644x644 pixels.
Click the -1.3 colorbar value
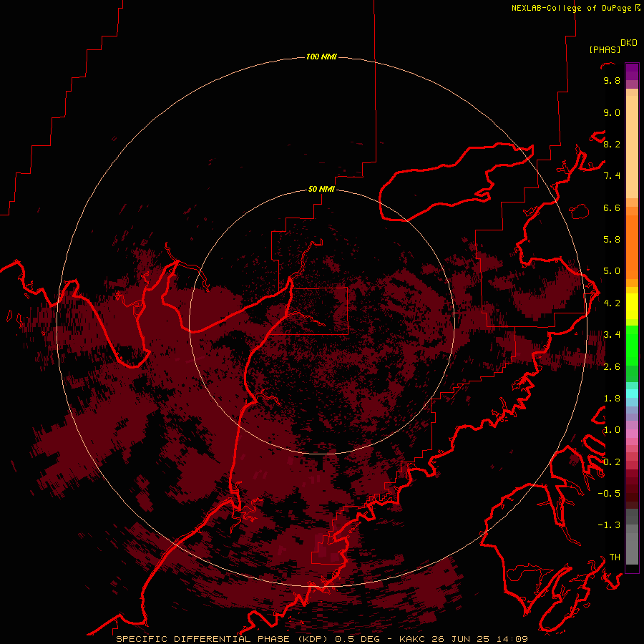609,525
